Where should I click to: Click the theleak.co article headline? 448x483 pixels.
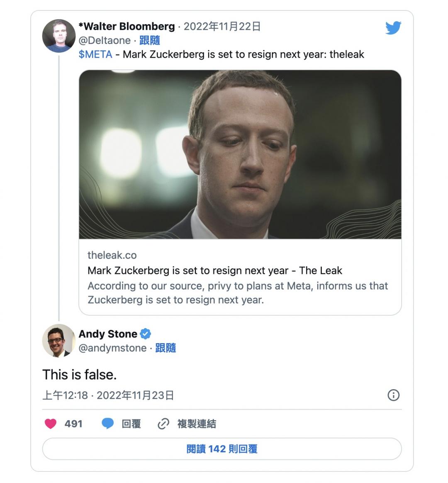point(214,271)
